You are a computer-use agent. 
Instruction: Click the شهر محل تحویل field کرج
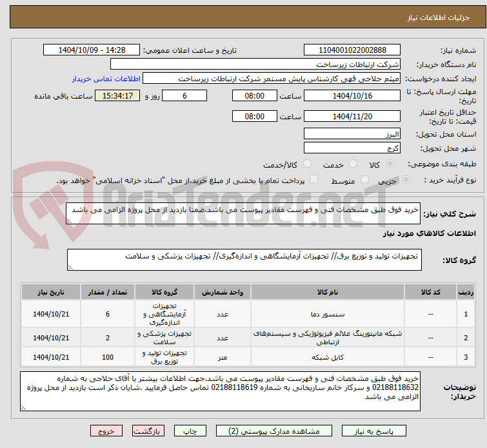352,148
